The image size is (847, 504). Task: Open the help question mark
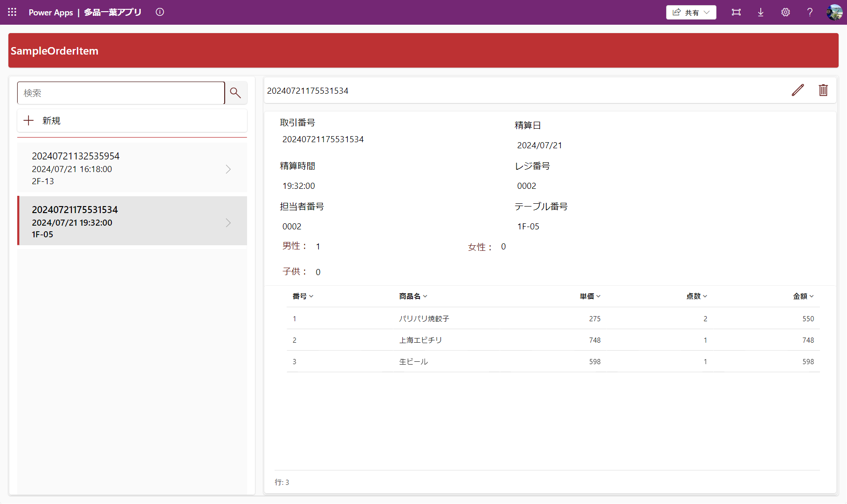click(810, 12)
